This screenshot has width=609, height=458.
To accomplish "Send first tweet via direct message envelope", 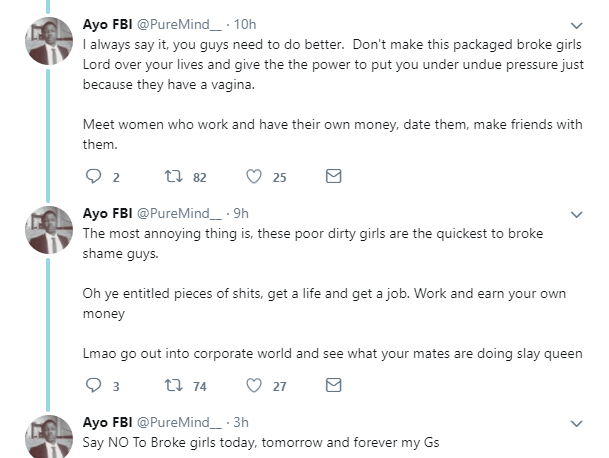I will click(334, 177).
